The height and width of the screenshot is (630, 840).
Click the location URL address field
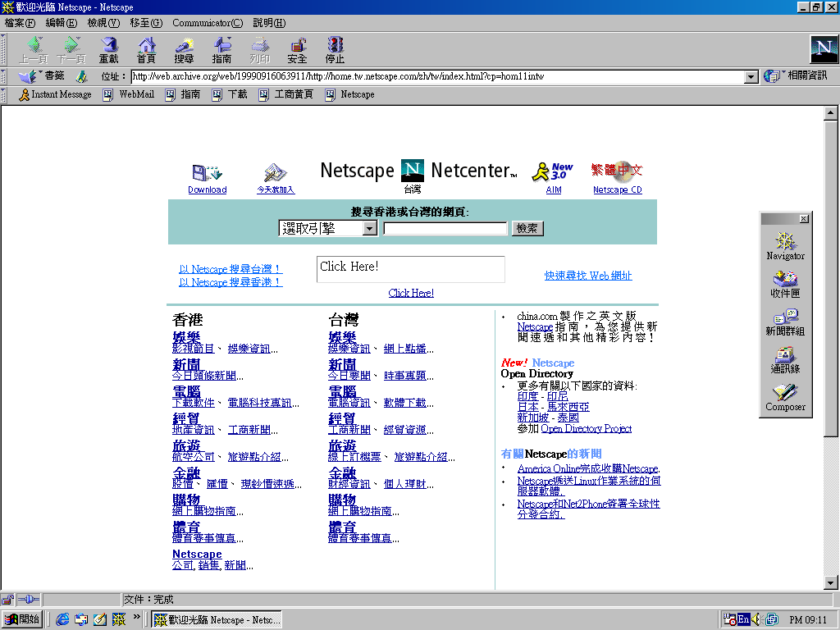438,76
